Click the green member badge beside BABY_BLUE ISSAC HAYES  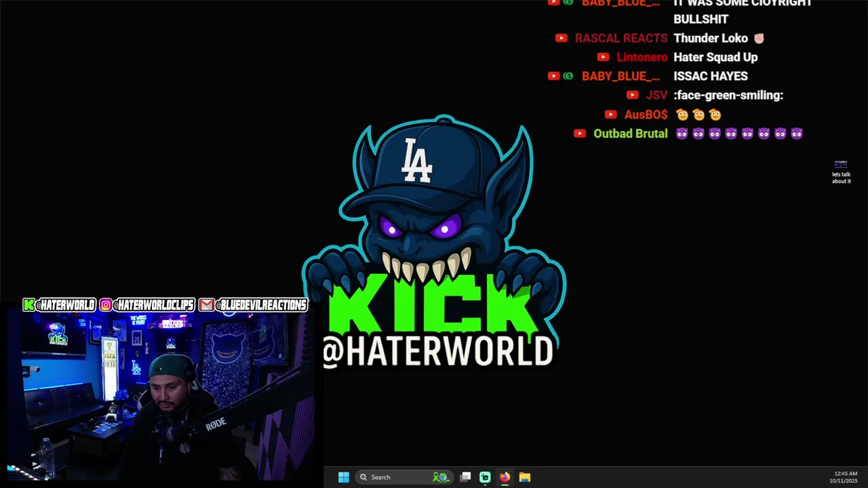pos(568,76)
